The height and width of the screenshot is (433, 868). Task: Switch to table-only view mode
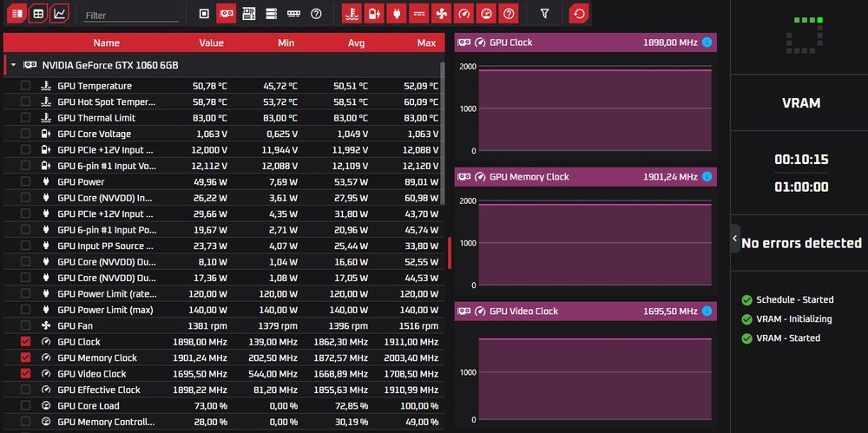[x=37, y=13]
